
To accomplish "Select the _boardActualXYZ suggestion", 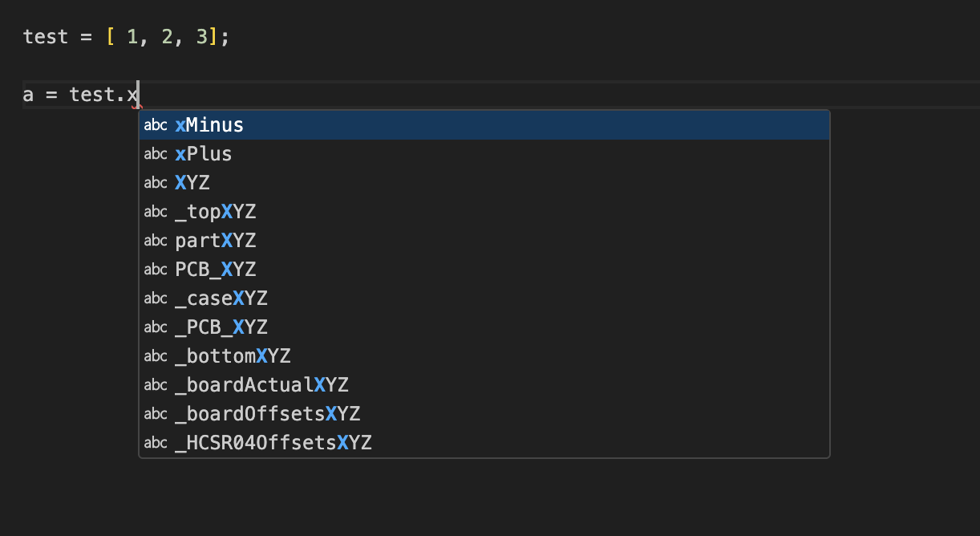I will [x=261, y=385].
